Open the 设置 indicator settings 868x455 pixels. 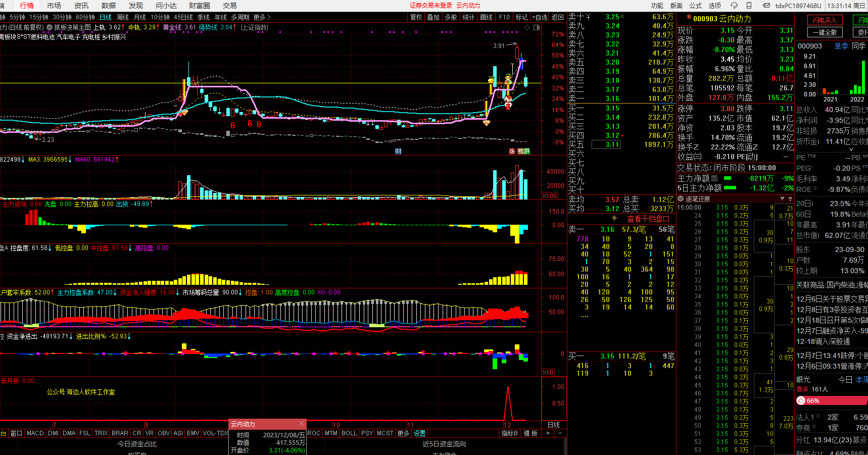coord(420,433)
